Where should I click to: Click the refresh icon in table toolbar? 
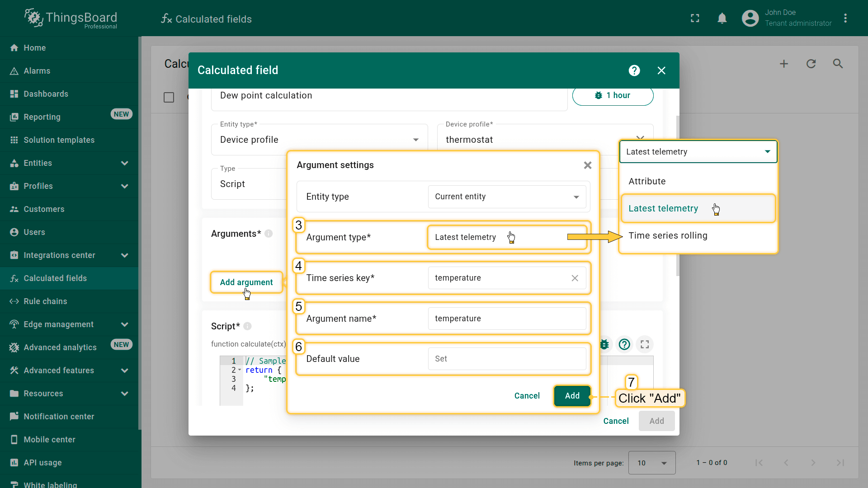tap(811, 64)
